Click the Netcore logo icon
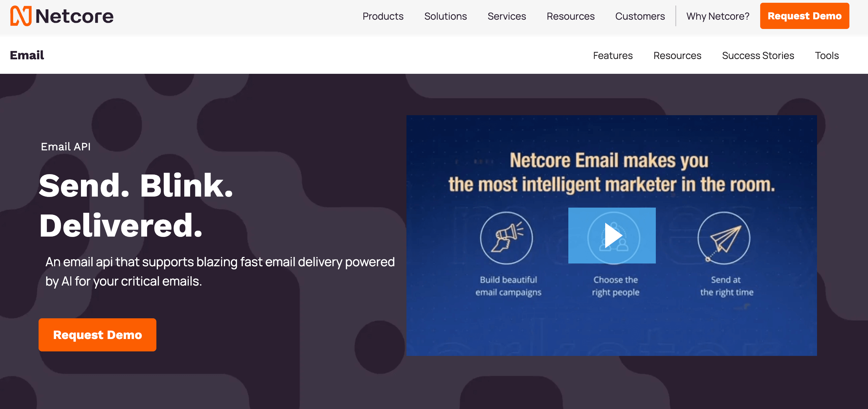 (21, 16)
